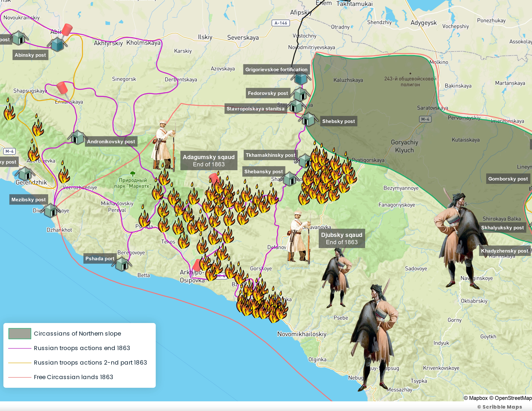Click the Scribble Maps credit link
This screenshot has height=411, width=532.
[x=500, y=407]
